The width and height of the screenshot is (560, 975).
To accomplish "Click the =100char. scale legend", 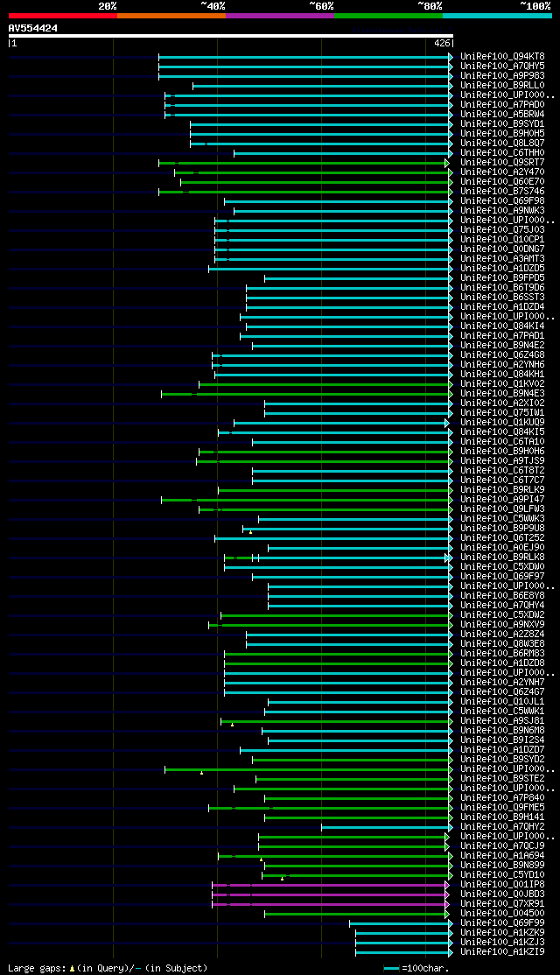I will click(416, 968).
